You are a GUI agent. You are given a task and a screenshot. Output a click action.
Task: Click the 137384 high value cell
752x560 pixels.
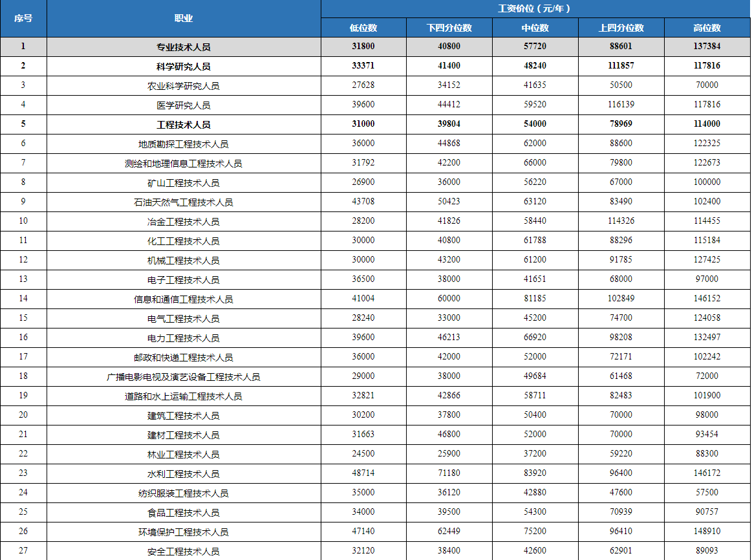(x=707, y=47)
